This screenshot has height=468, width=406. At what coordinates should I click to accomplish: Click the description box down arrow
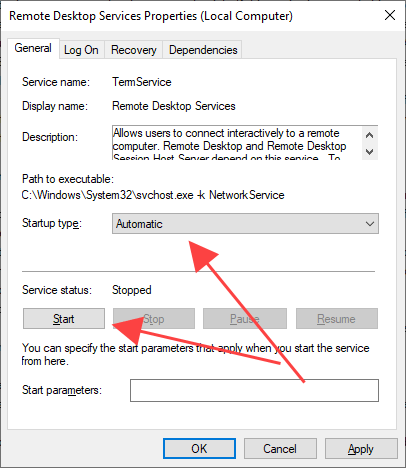pyautogui.click(x=369, y=152)
